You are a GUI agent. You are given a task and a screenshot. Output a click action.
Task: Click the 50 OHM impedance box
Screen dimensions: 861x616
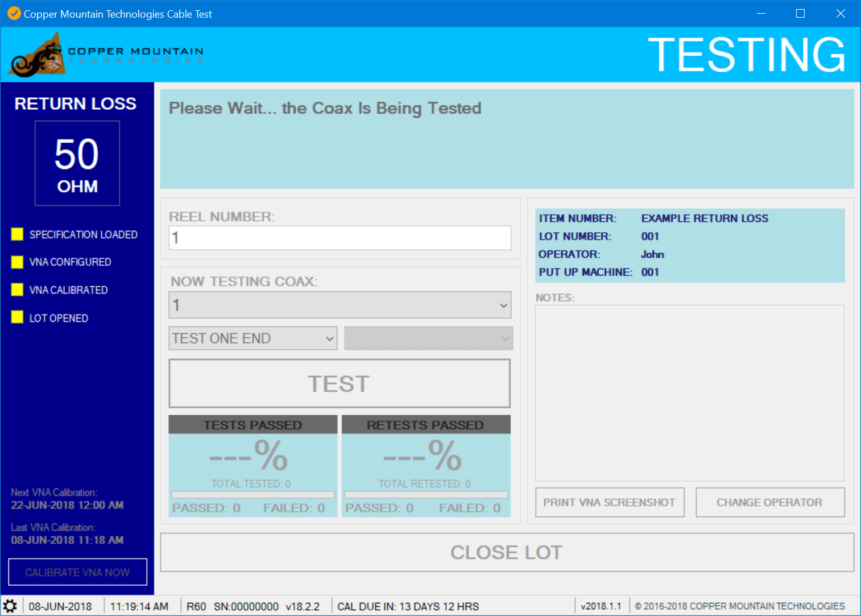(x=77, y=163)
